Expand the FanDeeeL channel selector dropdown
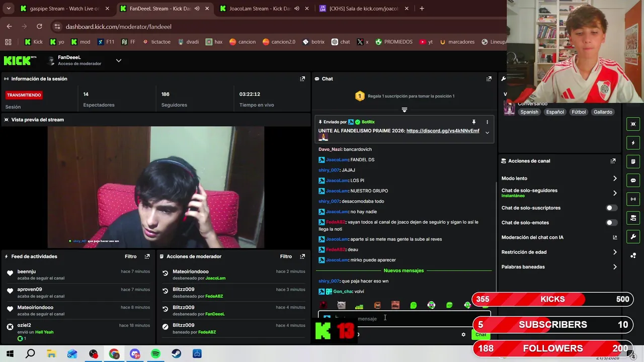Screen dimensions: 644x362 (x=119, y=60)
